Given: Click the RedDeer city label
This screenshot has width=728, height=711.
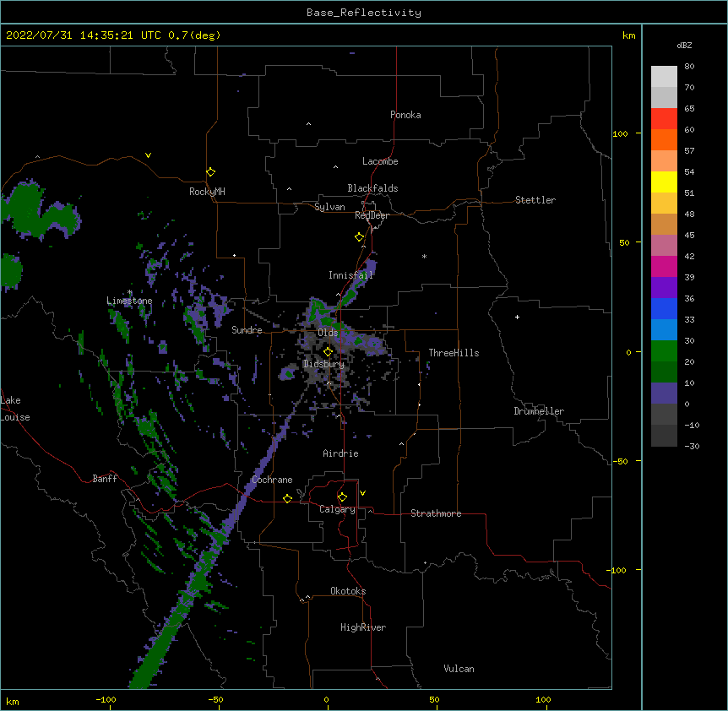Looking at the screenshot, I should tap(372, 215).
